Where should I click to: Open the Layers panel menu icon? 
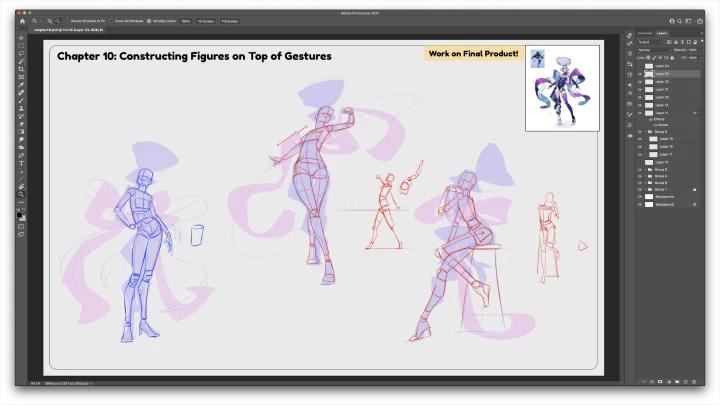(x=701, y=33)
